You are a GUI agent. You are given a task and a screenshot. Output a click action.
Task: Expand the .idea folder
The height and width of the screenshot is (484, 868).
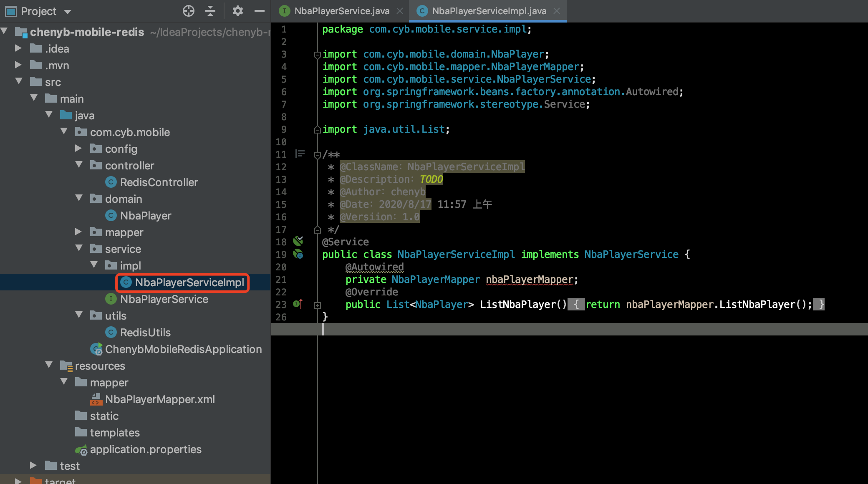pyautogui.click(x=18, y=48)
